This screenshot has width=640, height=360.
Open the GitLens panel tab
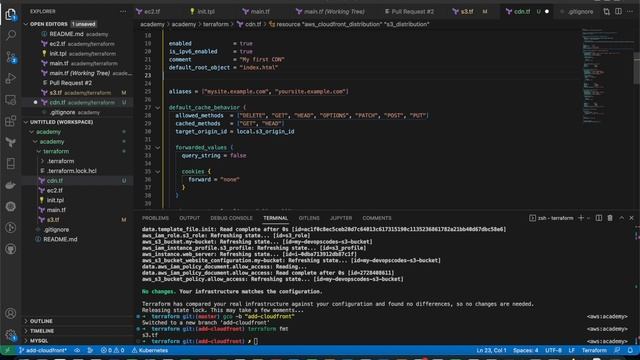309,218
